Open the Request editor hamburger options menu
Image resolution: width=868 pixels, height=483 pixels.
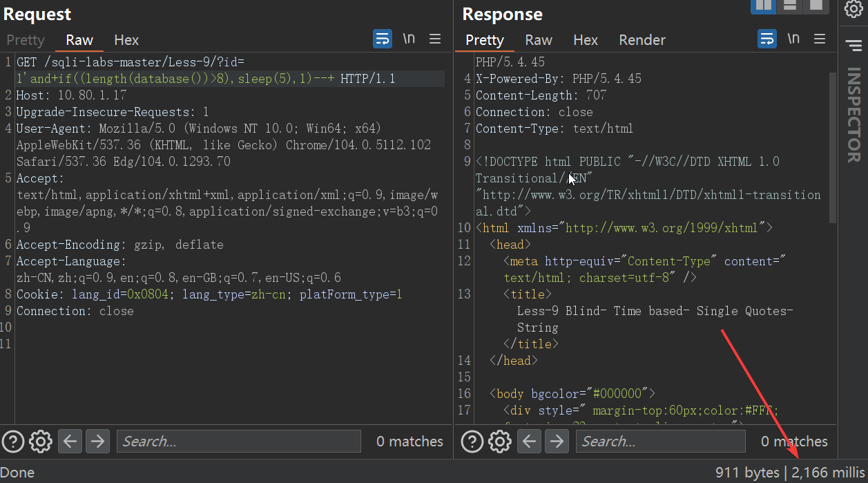[435, 39]
